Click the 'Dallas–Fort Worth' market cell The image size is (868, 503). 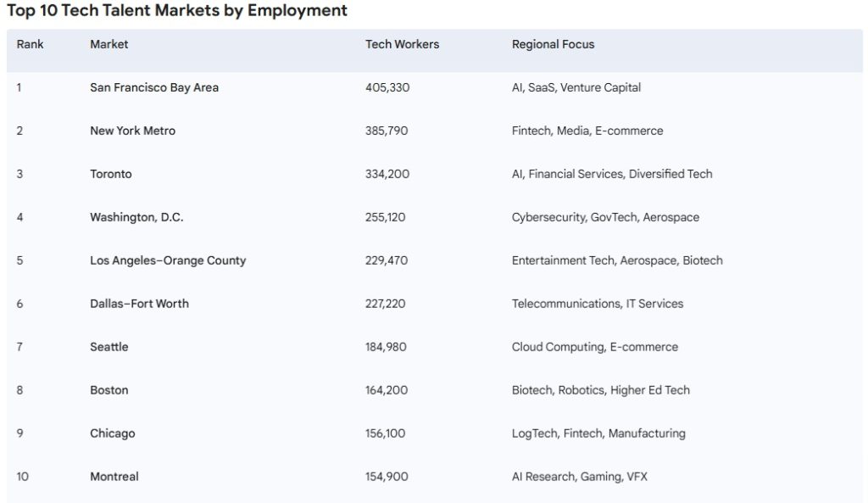140,304
